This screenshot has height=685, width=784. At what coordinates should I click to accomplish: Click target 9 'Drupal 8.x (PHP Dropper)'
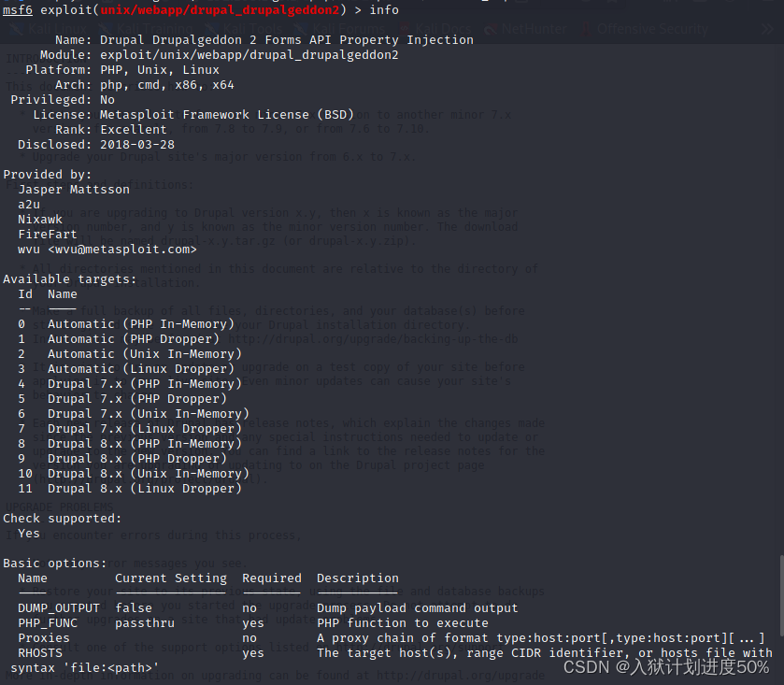click(x=137, y=459)
